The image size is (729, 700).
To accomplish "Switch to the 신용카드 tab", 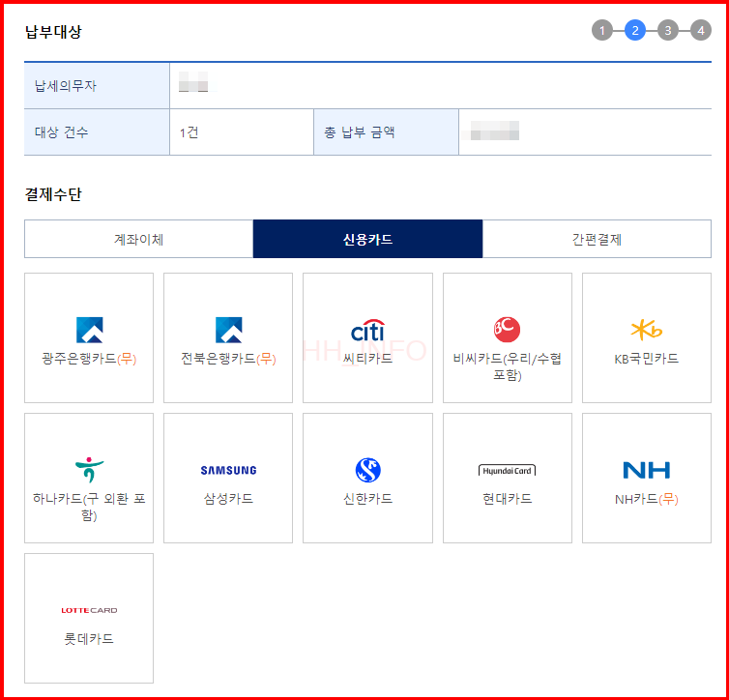I will pyautogui.click(x=367, y=239).
